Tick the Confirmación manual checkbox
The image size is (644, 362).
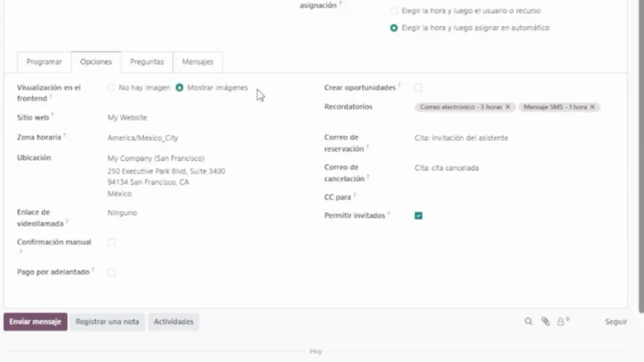pyautogui.click(x=112, y=242)
